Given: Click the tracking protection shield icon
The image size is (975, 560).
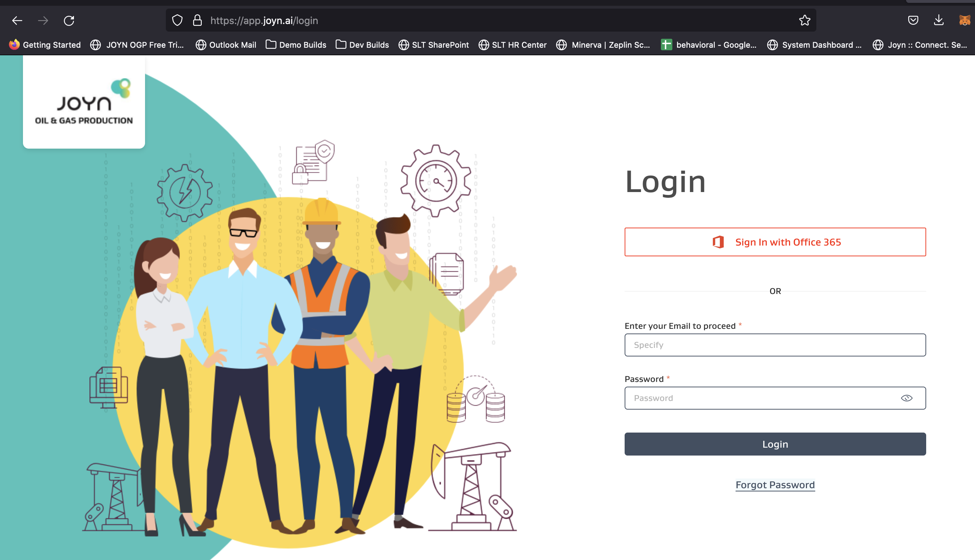Looking at the screenshot, I should 177,20.
